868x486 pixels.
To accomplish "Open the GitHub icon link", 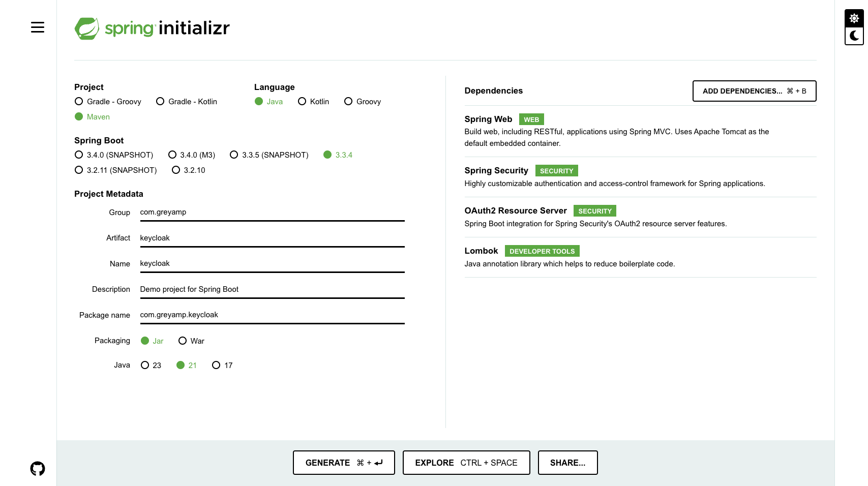I will [38, 468].
